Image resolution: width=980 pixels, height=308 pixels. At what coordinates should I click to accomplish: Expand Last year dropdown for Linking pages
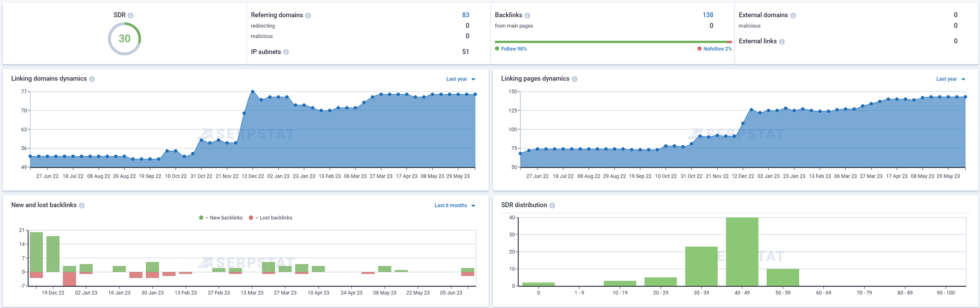[951, 79]
